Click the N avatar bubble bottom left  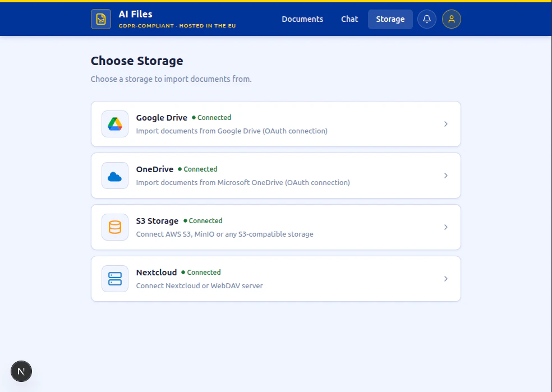click(21, 371)
